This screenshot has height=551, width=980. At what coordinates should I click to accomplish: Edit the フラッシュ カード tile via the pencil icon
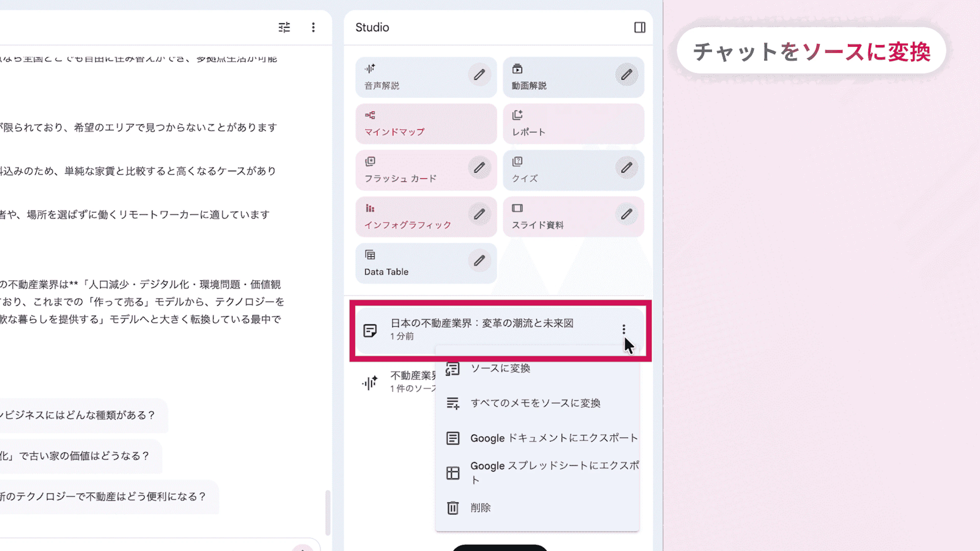coord(479,168)
